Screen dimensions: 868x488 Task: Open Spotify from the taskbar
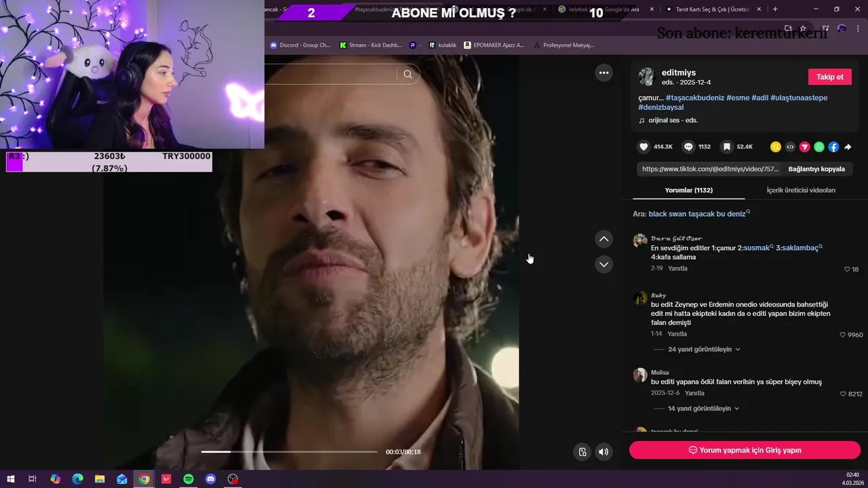(x=189, y=479)
